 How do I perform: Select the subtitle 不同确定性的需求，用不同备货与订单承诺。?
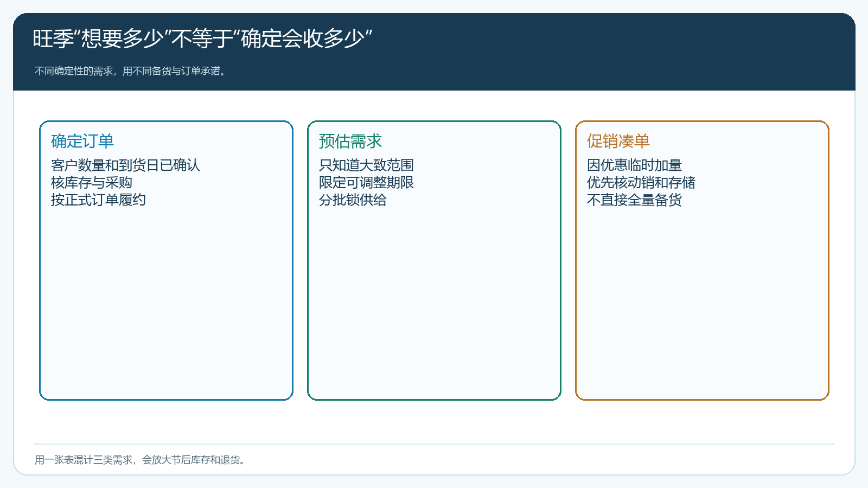click(x=131, y=71)
